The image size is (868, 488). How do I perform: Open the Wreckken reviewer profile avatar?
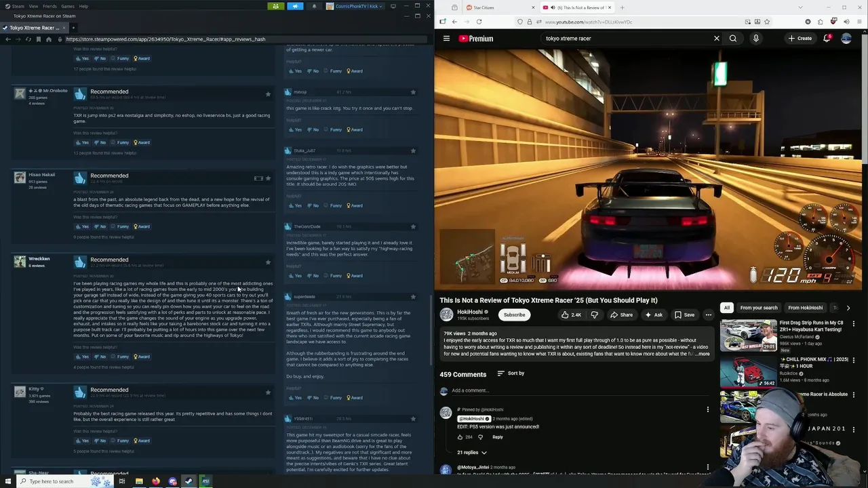pyautogui.click(x=20, y=261)
